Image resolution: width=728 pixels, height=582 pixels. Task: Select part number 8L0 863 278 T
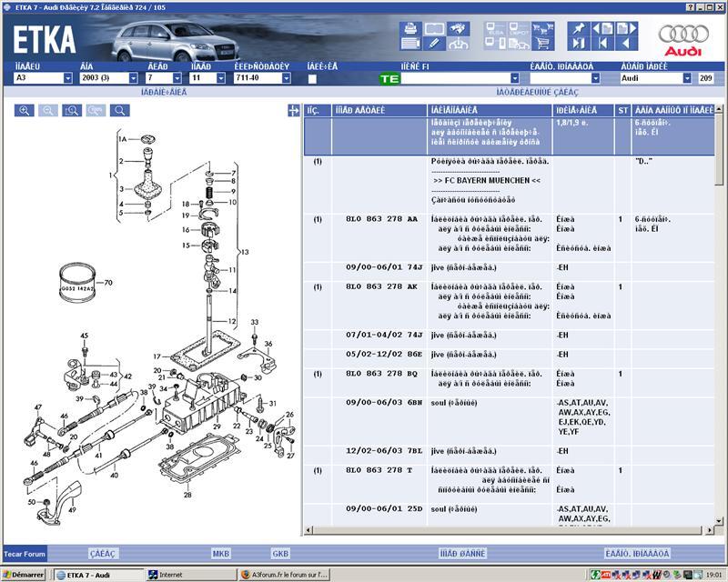coord(379,470)
